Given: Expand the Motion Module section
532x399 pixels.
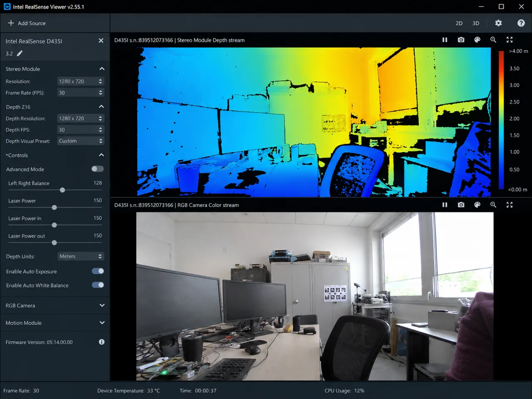Looking at the screenshot, I should pyautogui.click(x=102, y=323).
